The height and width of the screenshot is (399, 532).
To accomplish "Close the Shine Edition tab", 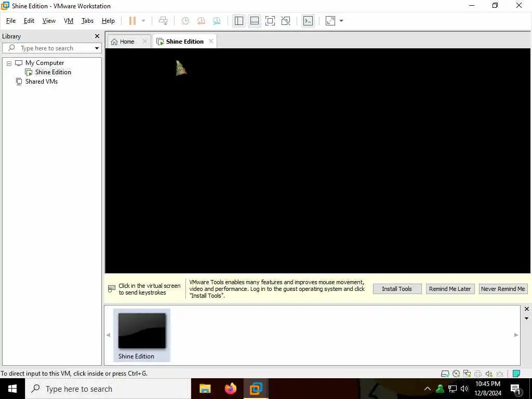I will pyautogui.click(x=211, y=42).
